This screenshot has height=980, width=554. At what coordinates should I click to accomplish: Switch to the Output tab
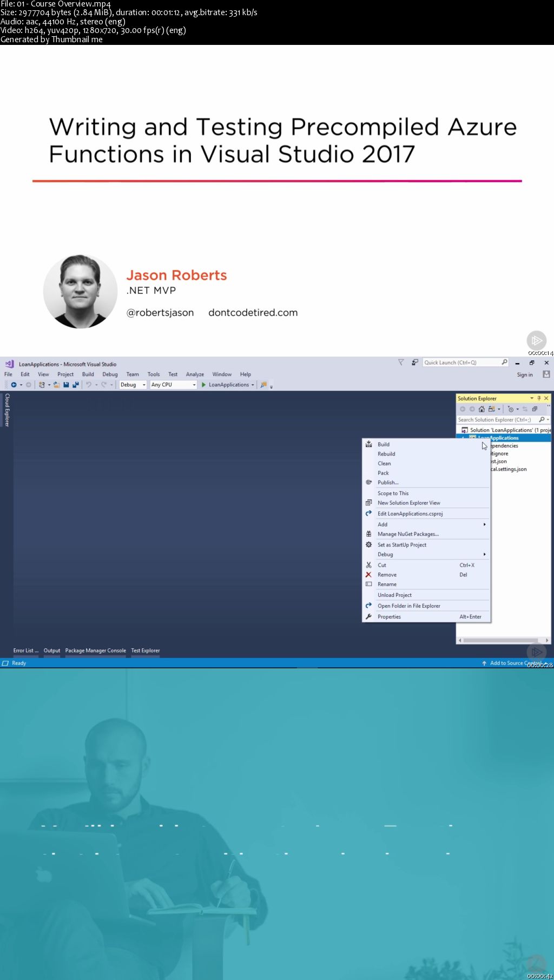pos(52,650)
